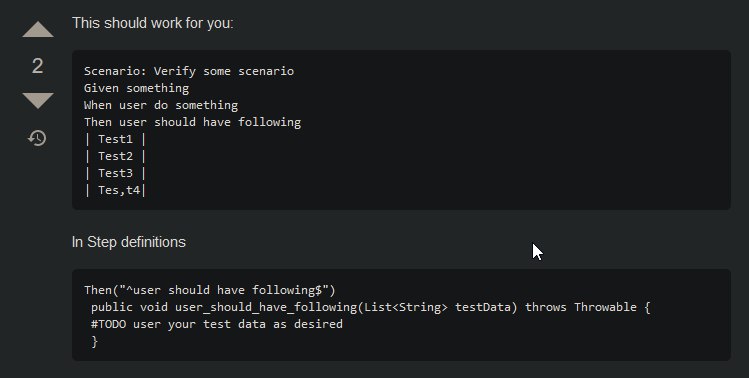Downvote this answer with the down arrow
749x378 pixels.
coord(38,100)
